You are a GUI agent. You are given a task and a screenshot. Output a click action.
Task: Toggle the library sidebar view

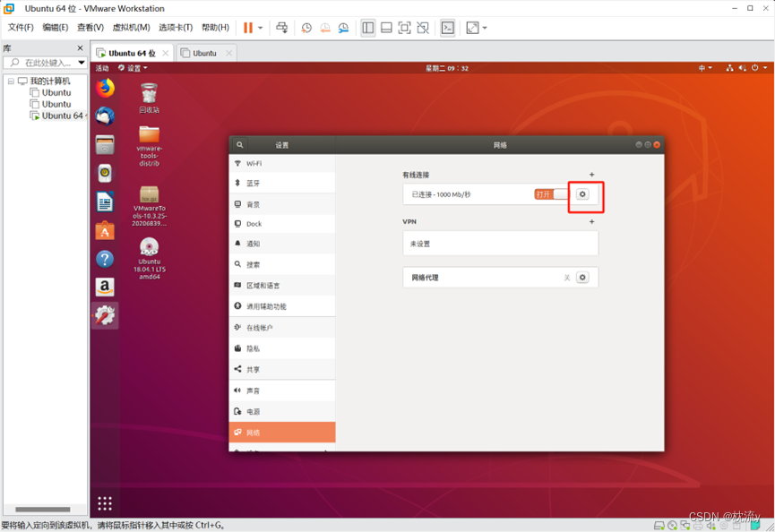click(x=368, y=28)
